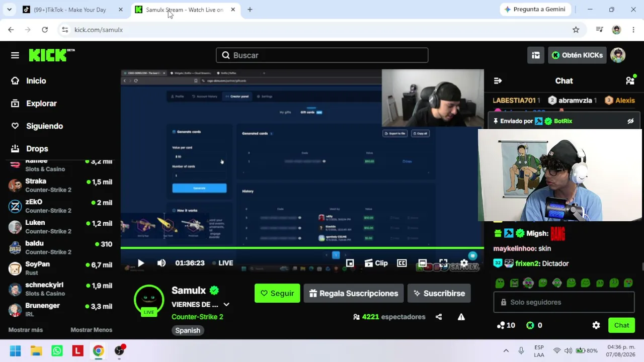Viewport: 644px width, 362px height.
Task: Open SoyPan's channel in sidebar
Action: [60, 268]
